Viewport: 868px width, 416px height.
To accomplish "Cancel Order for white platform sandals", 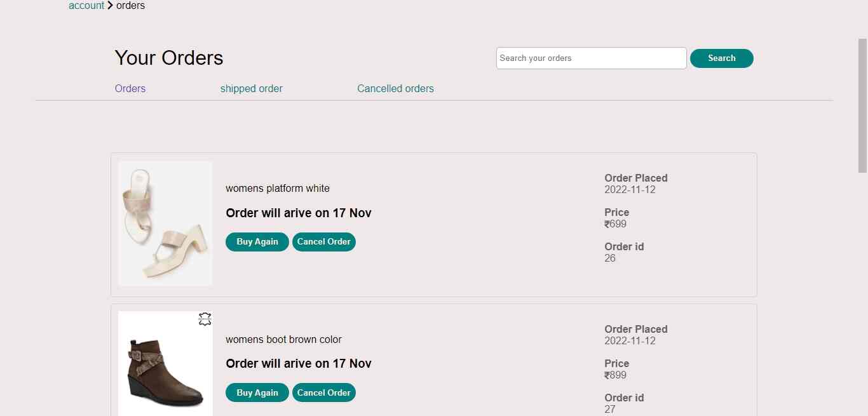I will 324,241.
